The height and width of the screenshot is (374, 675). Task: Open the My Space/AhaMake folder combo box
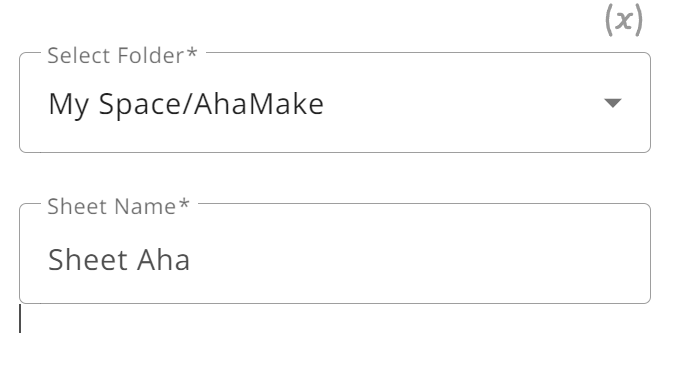(x=335, y=103)
